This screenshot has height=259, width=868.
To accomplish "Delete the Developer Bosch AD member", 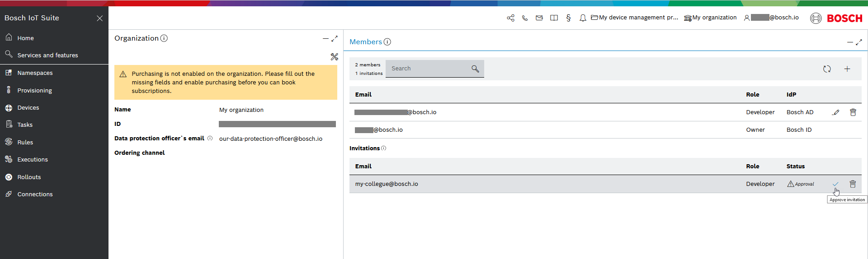I will [x=853, y=112].
